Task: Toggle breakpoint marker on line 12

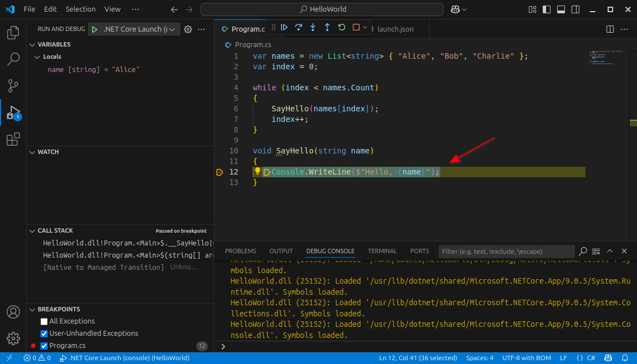Action: click(220, 172)
